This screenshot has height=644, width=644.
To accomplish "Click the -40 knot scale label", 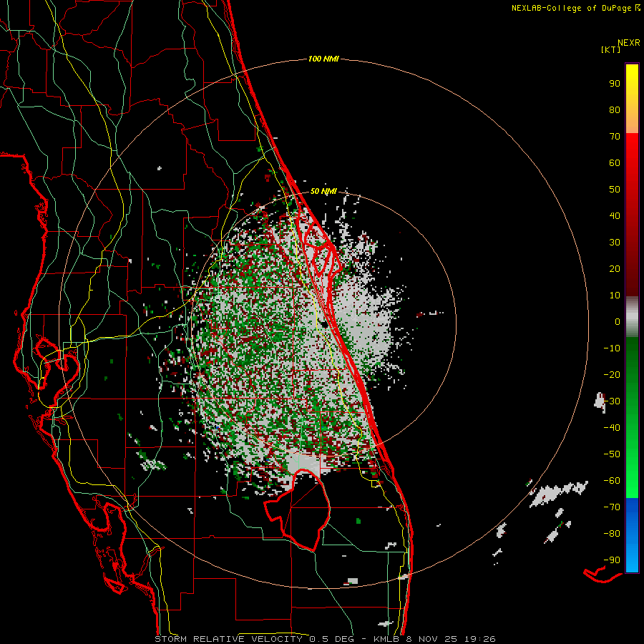I will 612,428.
